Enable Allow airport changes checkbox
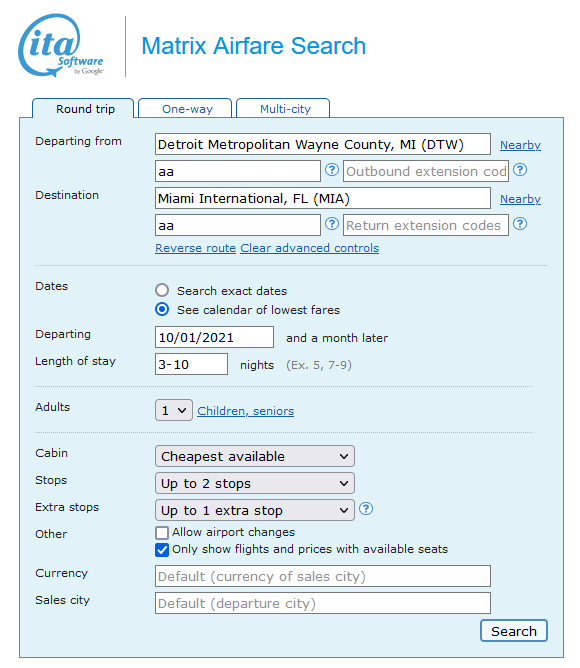 coord(162,533)
